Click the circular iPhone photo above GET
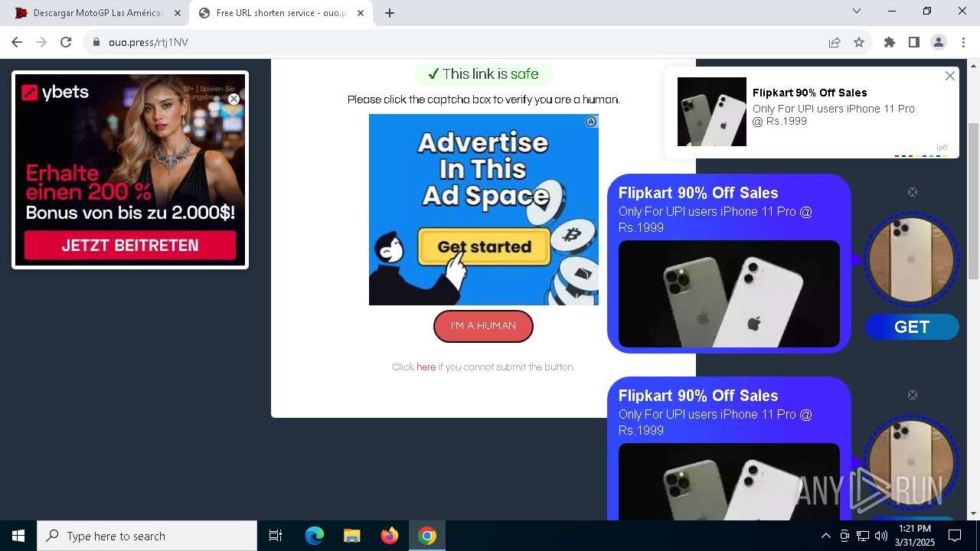This screenshot has height=551, width=980. (x=911, y=259)
